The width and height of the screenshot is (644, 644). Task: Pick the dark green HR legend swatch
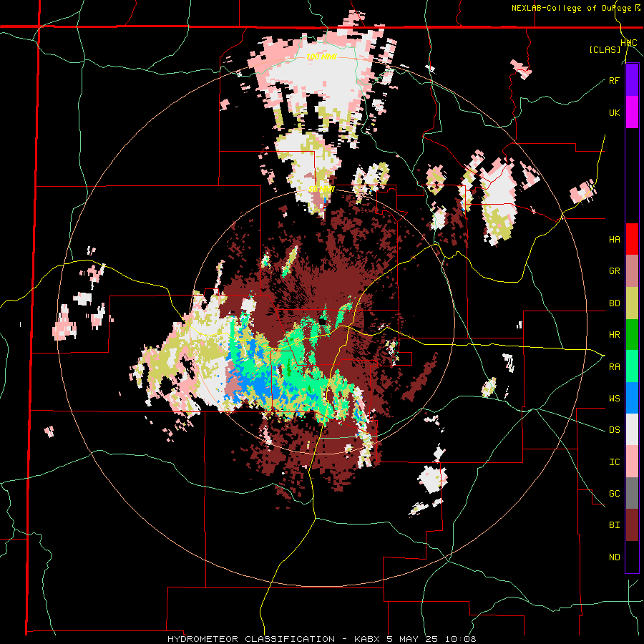(632, 335)
